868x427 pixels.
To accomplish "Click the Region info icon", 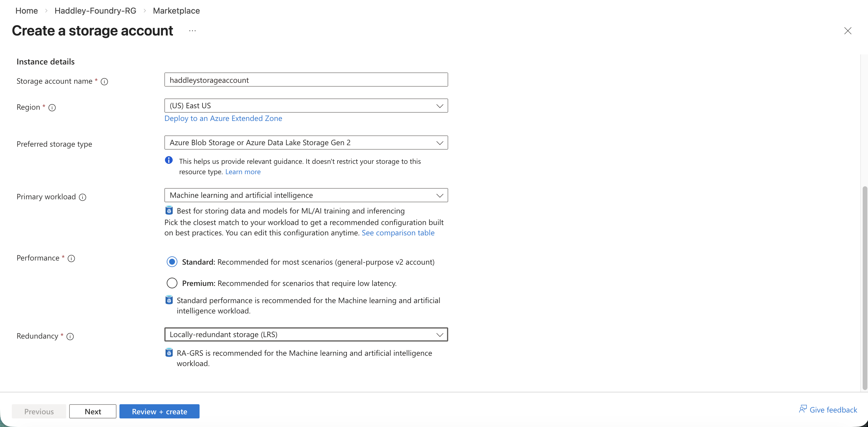I will coord(52,108).
